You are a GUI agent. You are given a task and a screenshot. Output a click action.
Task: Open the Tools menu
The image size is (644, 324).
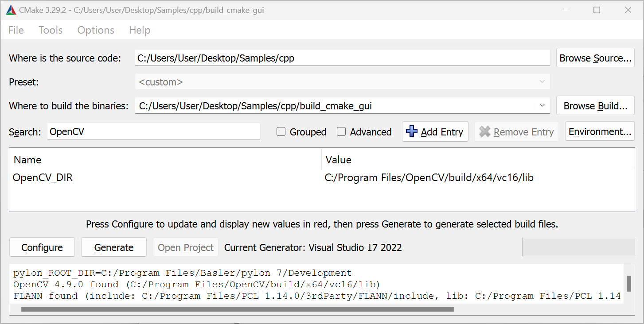(51, 30)
